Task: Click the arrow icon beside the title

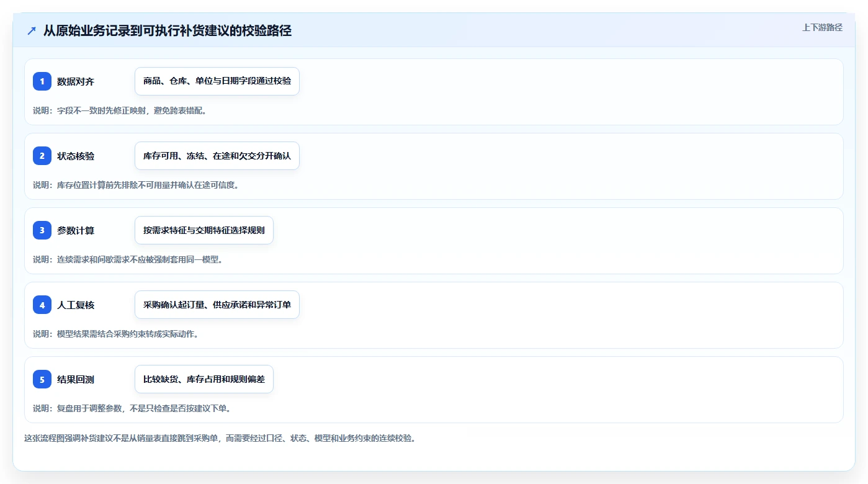Action: 32,31
